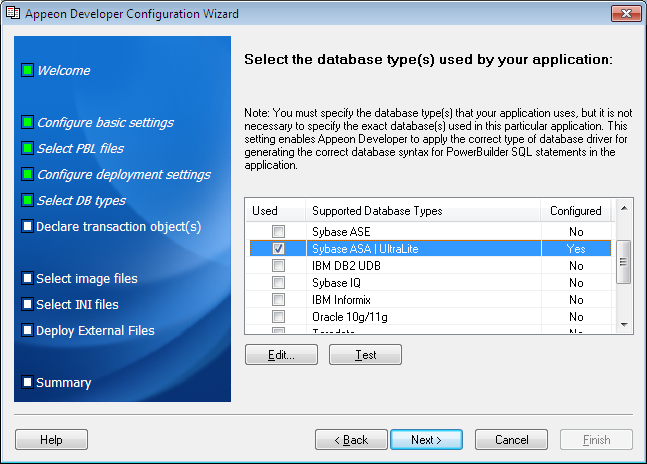
Task: Close the wizard window
Action: click(x=626, y=14)
